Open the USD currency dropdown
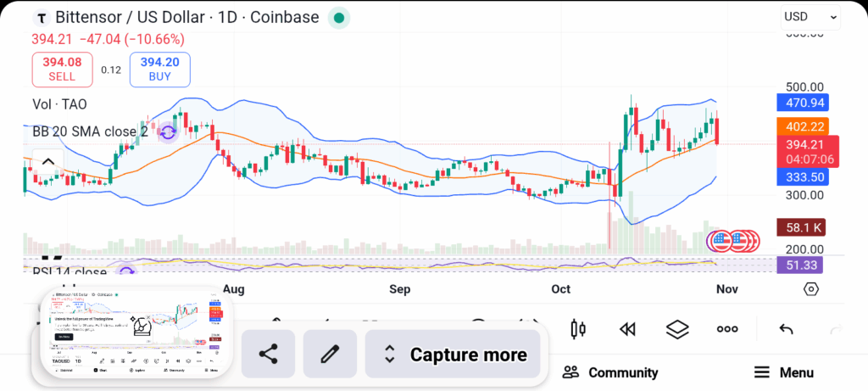The image size is (868, 391). [810, 16]
